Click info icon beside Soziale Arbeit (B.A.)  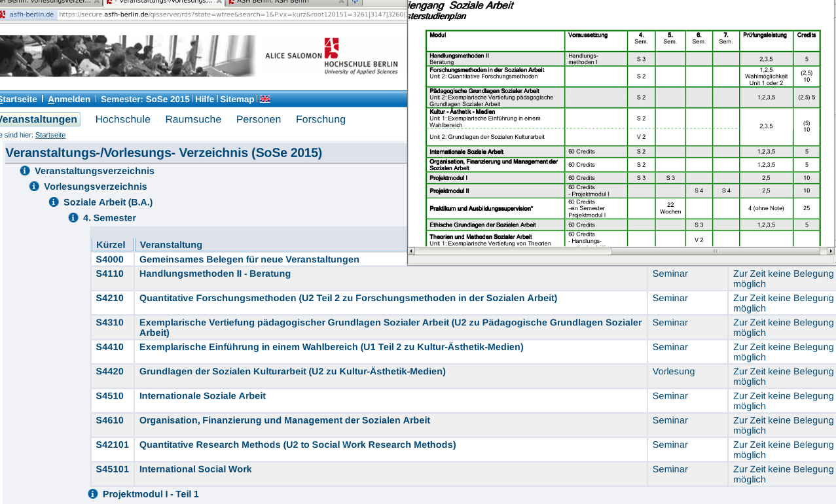tap(54, 202)
